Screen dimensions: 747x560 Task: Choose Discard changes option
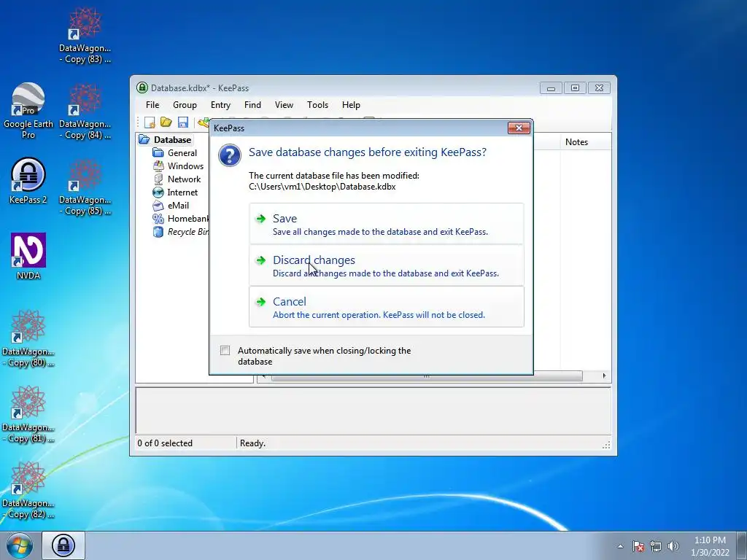click(x=387, y=265)
